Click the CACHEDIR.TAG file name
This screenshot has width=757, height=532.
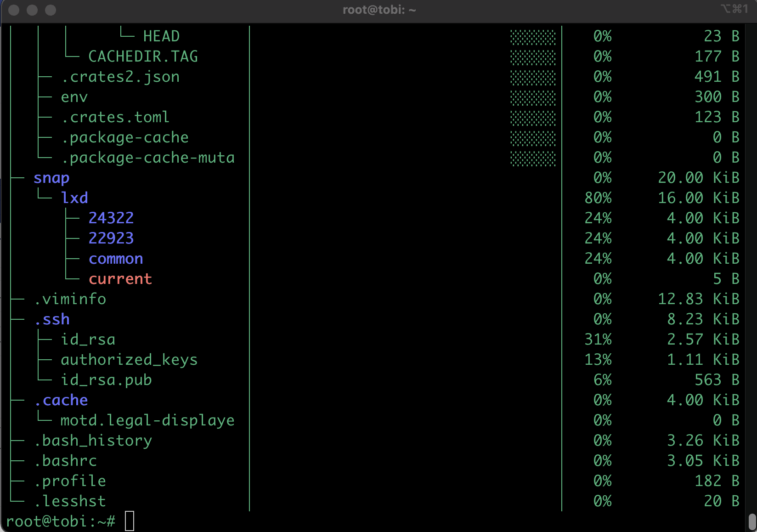point(143,57)
